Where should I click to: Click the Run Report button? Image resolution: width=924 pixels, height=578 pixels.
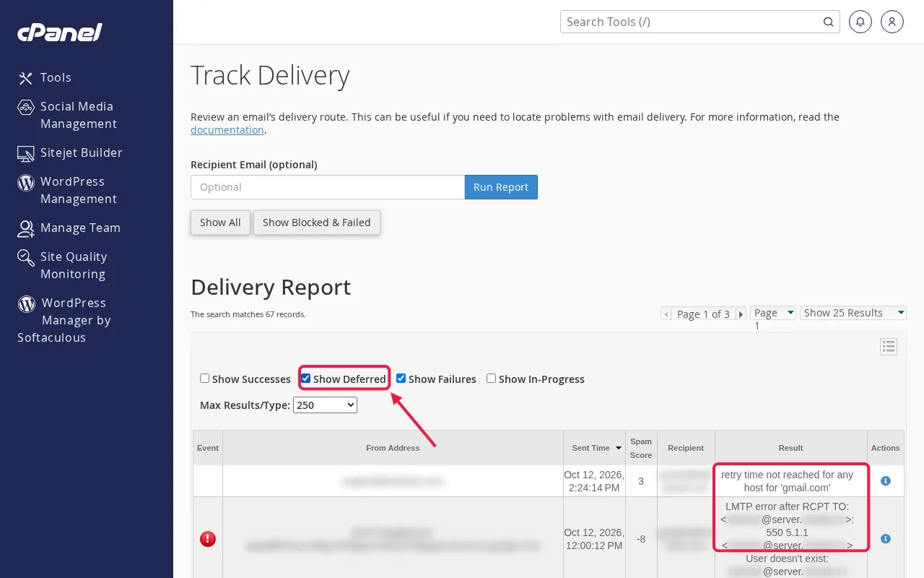point(501,187)
